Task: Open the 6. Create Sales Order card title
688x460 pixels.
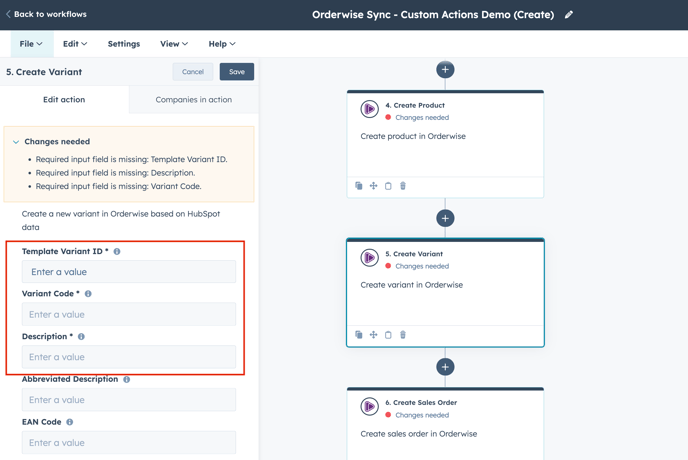Action: tap(421, 402)
